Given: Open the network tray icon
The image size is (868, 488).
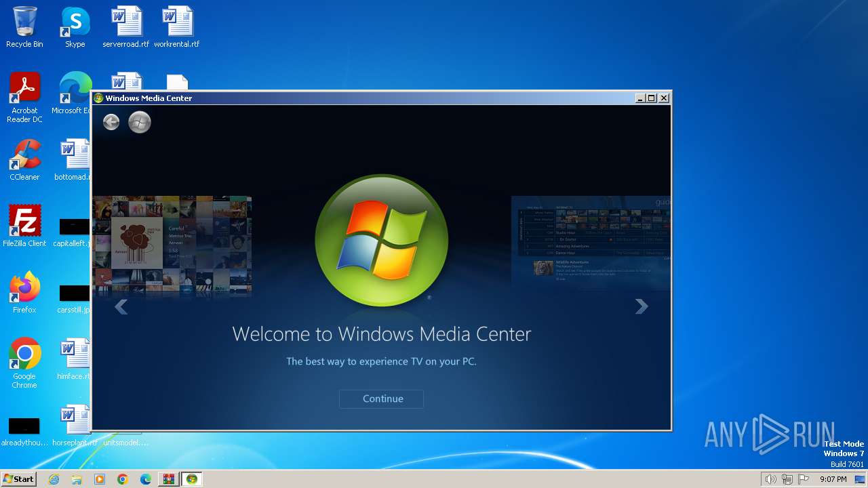Looking at the screenshot, I should click(787, 479).
